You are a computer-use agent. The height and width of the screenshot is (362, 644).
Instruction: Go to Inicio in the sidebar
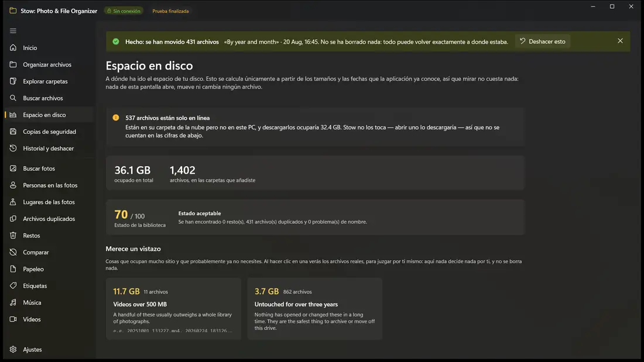(49, 47)
